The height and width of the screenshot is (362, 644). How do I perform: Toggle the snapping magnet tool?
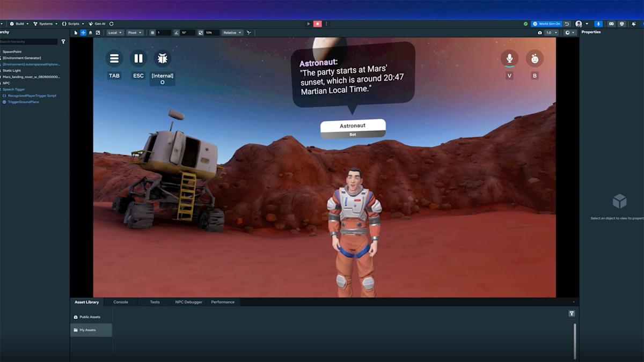[89, 33]
